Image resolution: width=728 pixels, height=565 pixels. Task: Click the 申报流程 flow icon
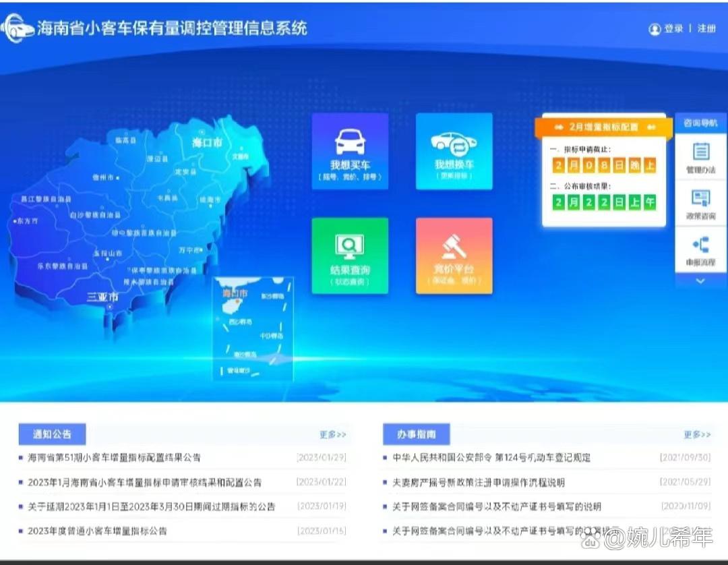(x=700, y=245)
